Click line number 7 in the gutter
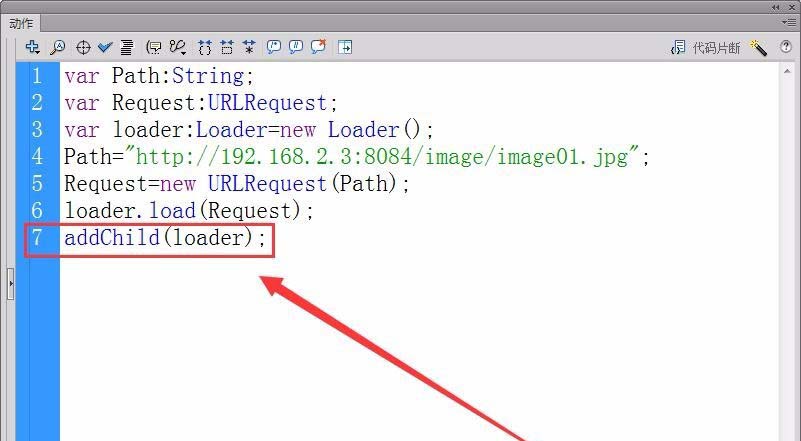Screen dimensions: 801x441 coord(37,238)
